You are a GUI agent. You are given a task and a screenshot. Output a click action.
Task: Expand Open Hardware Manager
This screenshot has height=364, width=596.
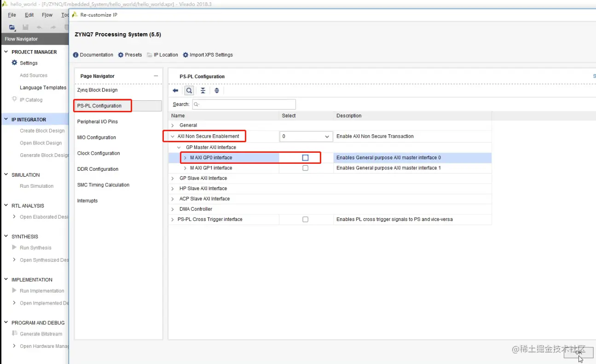point(15,347)
